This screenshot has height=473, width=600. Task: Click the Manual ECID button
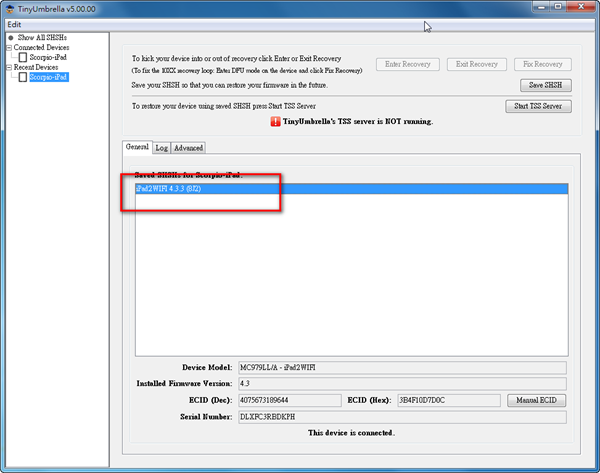point(536,400)
